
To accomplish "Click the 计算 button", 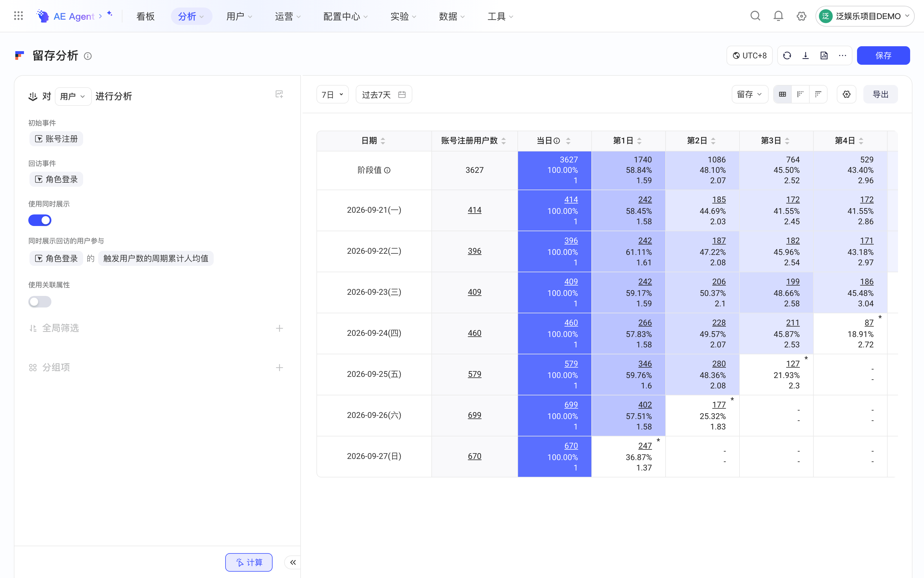I will coord(249,562).
